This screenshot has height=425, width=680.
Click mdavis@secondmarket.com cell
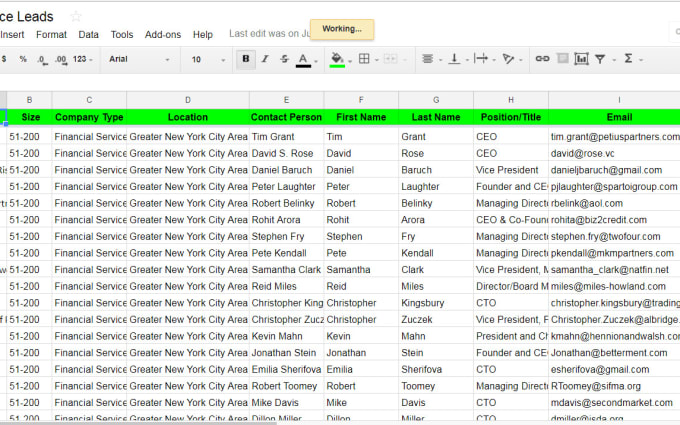[614, 402]
